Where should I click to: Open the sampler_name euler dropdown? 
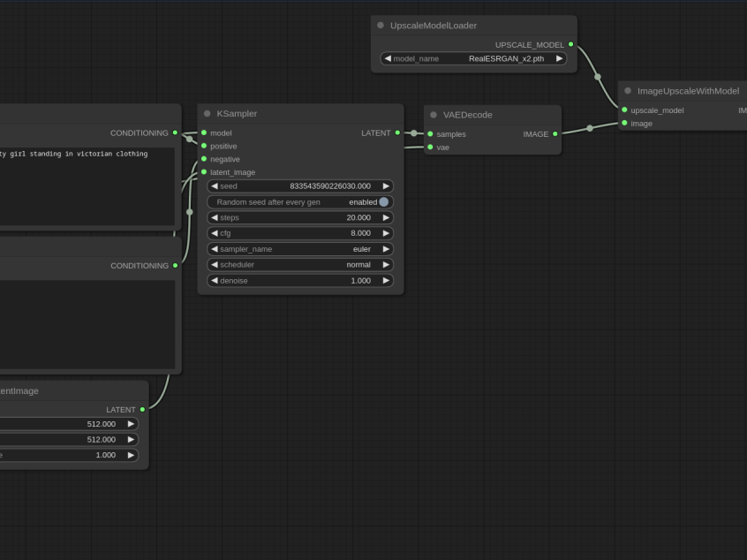point(300,249)
